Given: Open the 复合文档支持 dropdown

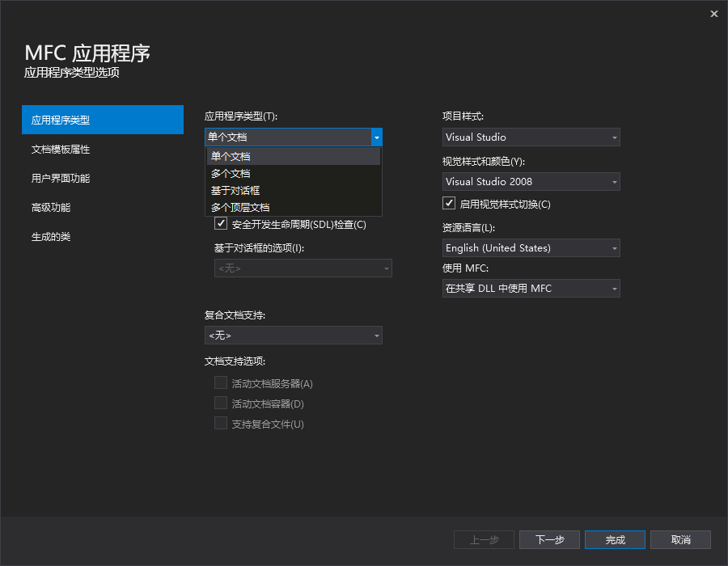Looking at the screenshot, I should pos(293,335).
